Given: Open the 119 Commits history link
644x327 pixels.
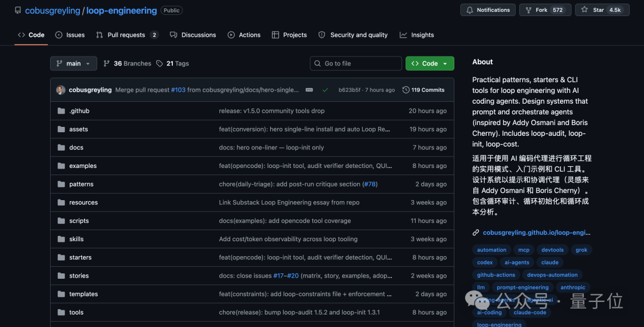Looking at the screenshot, I should pyautogui.click(x=423, y=90).
